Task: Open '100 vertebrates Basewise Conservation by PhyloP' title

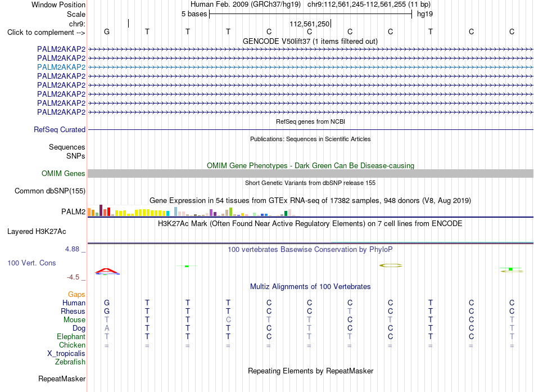Action: [x=310, y=250]
